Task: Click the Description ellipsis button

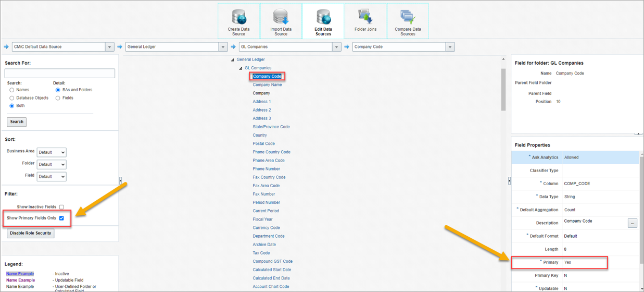Action: click(633, 223)
